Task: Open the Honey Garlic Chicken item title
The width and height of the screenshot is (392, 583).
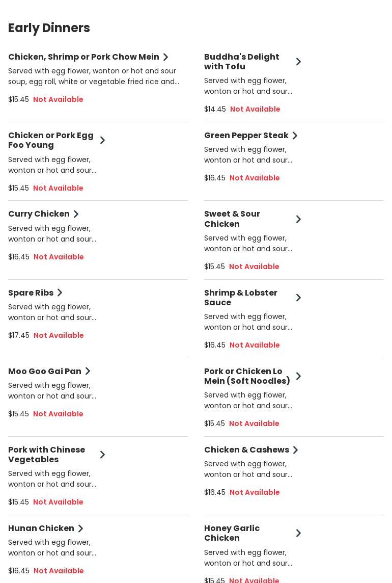Action: pyautogui.click(x=232, y=533)
